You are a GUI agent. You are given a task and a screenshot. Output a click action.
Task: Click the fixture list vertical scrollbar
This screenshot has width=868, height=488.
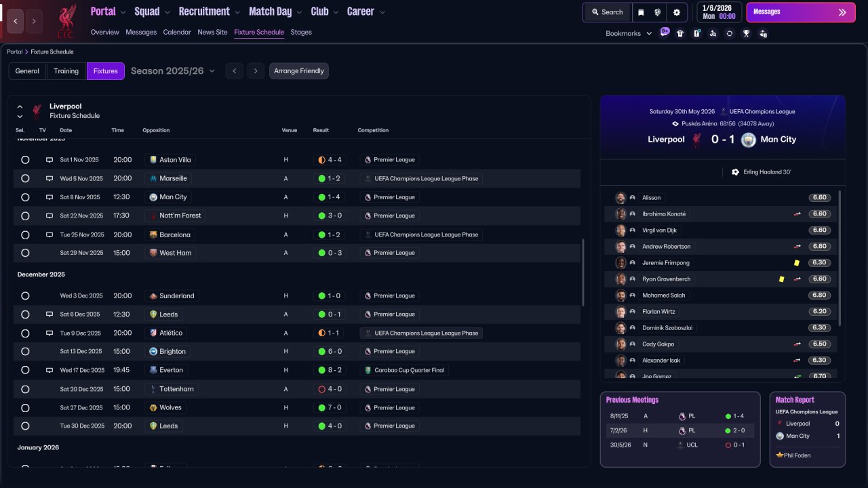pos(583,272)
